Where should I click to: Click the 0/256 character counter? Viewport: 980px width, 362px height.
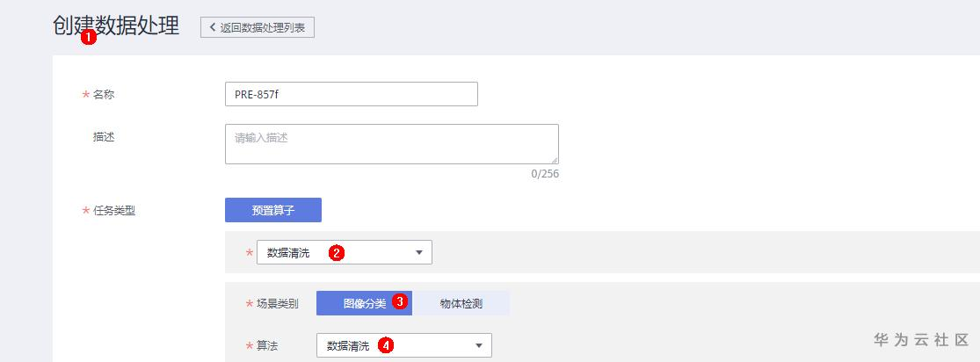(545, 174)
